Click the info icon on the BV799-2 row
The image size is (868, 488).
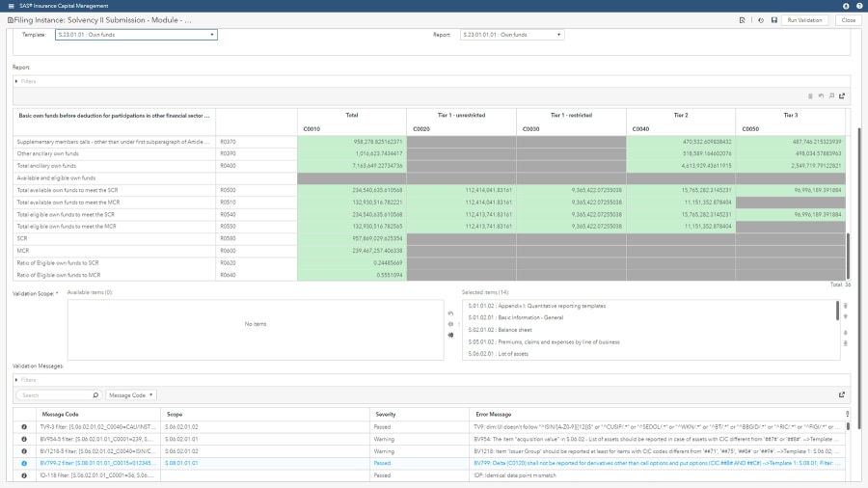[24, 464]
